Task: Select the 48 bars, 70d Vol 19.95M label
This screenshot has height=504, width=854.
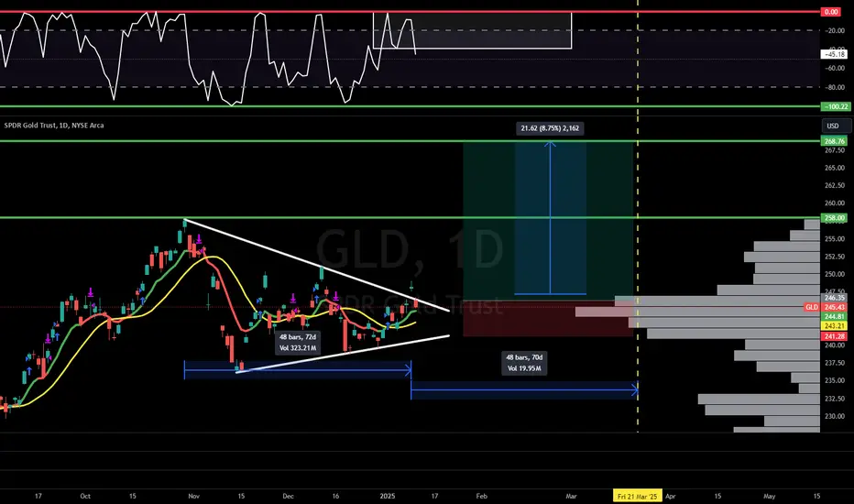Action: 524,363
